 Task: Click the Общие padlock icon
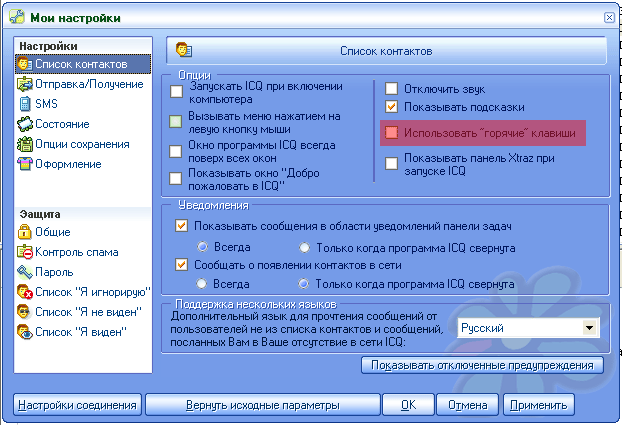(x=25, y=232)
